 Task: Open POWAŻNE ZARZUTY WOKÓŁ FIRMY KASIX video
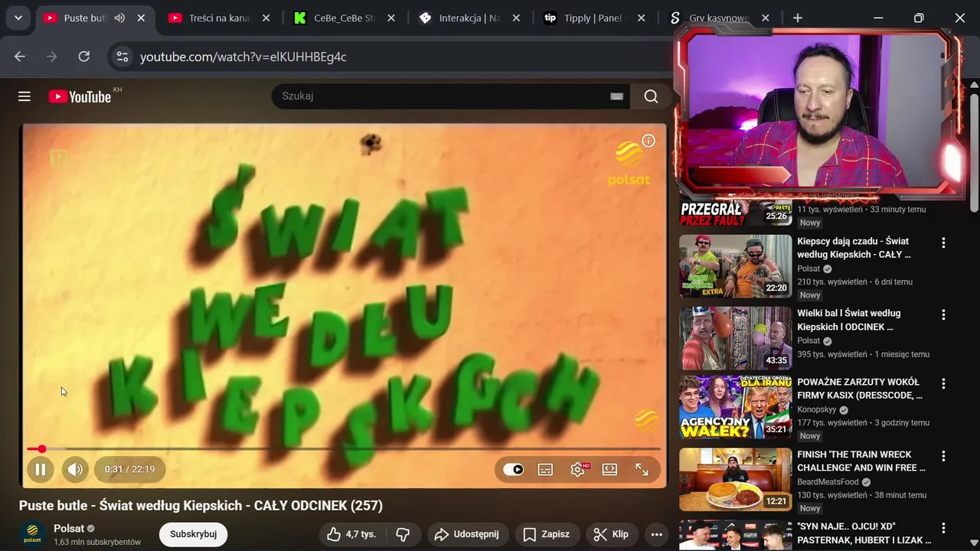[860, 388]
